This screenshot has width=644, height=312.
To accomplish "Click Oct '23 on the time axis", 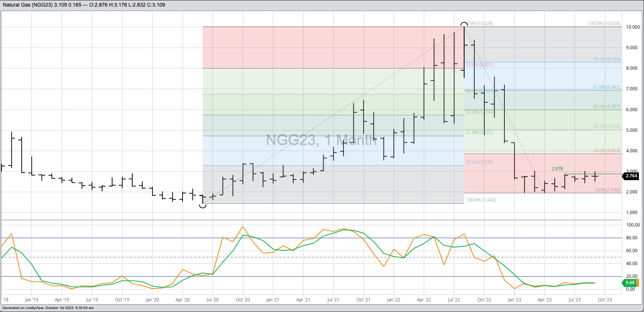I will pos(605,300).
